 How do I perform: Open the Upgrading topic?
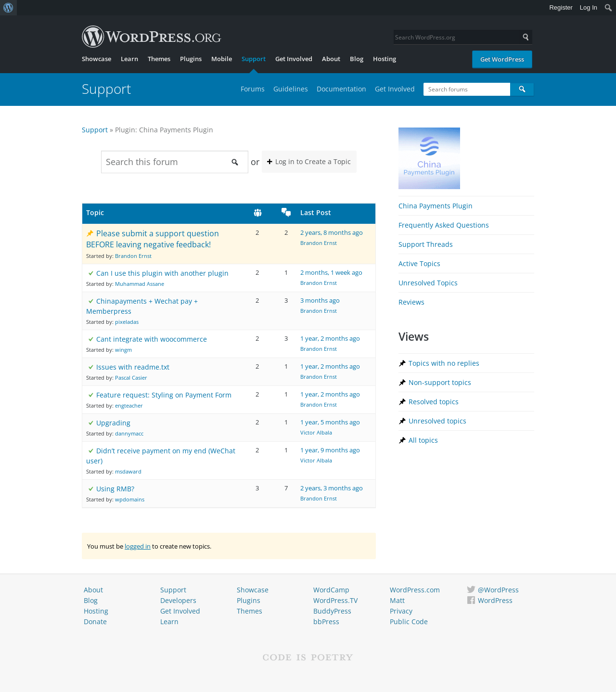tap(113, 423)
